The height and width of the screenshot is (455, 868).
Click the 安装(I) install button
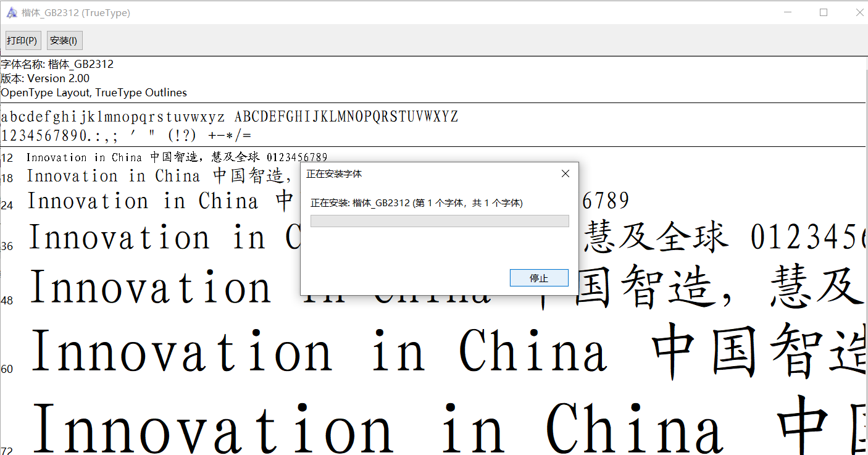point(64,41)
